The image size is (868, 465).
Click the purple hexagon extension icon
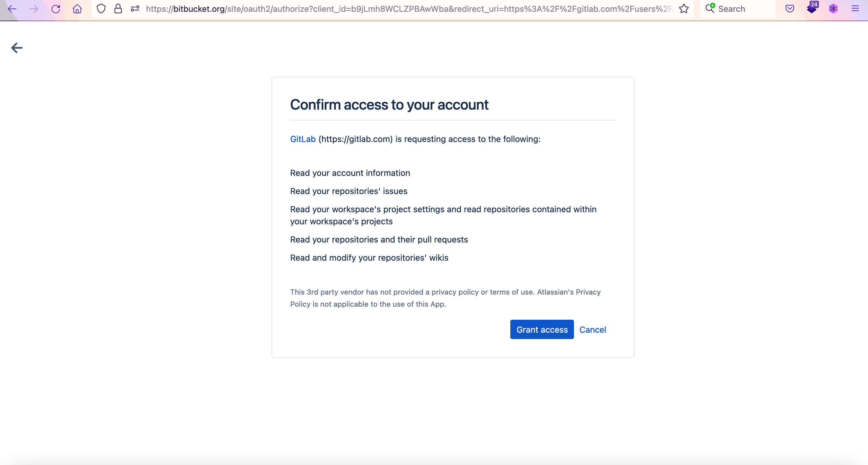(833, 9)
